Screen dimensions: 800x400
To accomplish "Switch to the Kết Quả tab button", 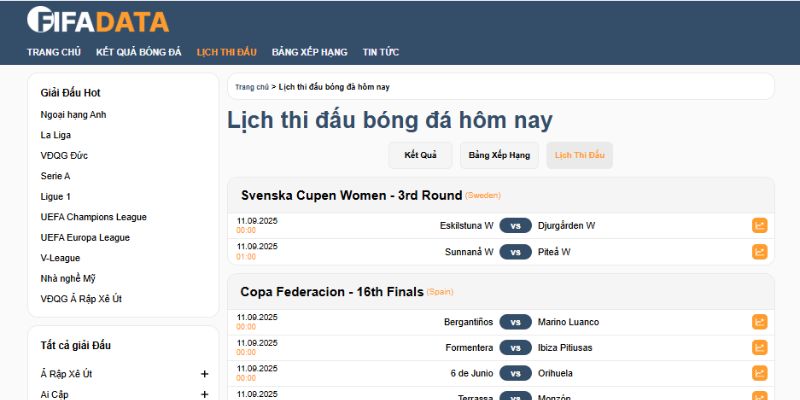I will tap(420, 155).
